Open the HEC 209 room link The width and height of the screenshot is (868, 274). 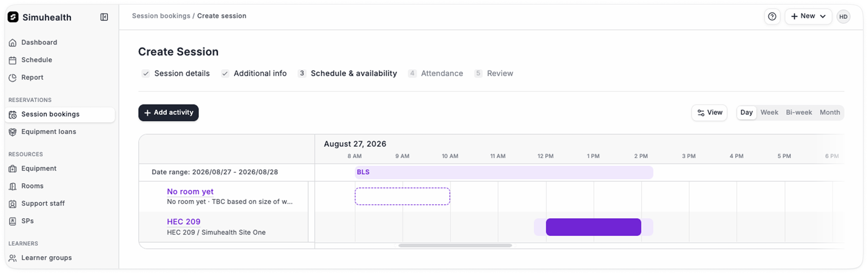184,222
